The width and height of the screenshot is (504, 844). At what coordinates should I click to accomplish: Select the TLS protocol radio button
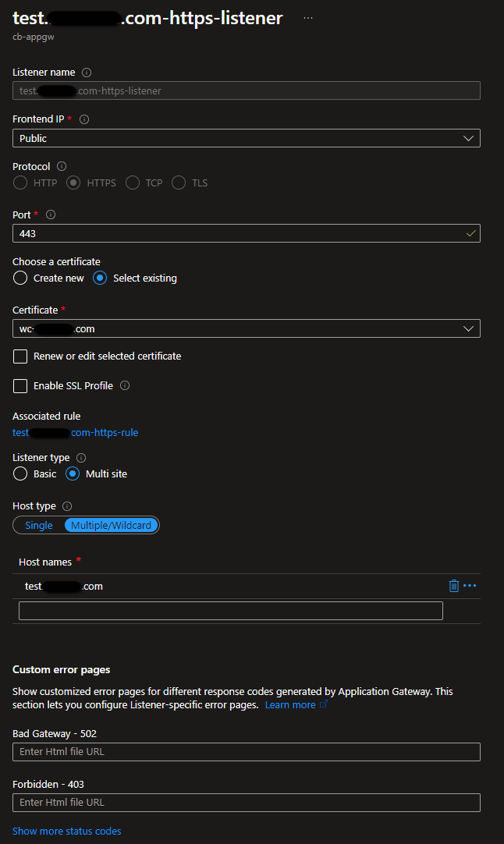pyautogui.click(x=179, y=183)
